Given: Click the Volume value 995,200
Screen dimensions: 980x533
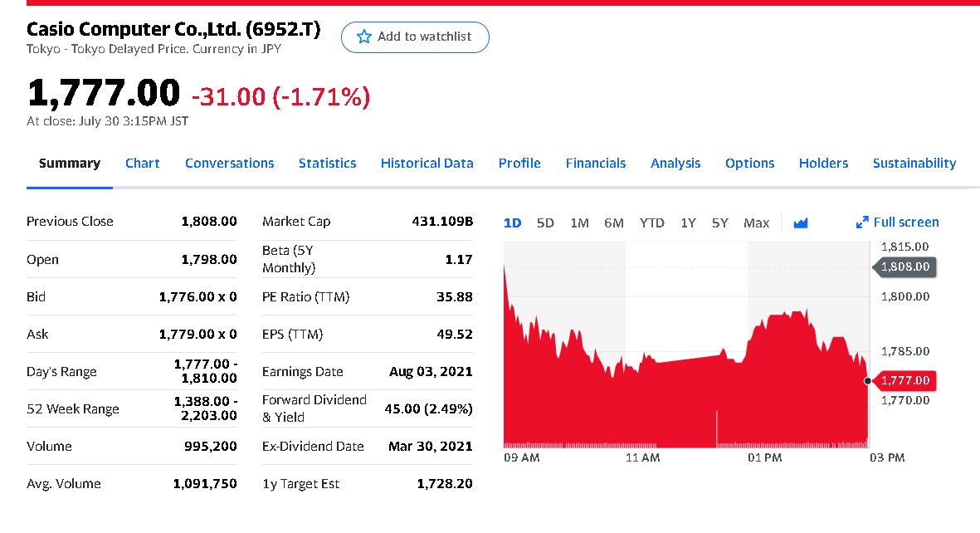Looking at the screenshot, I should point(211,447).
